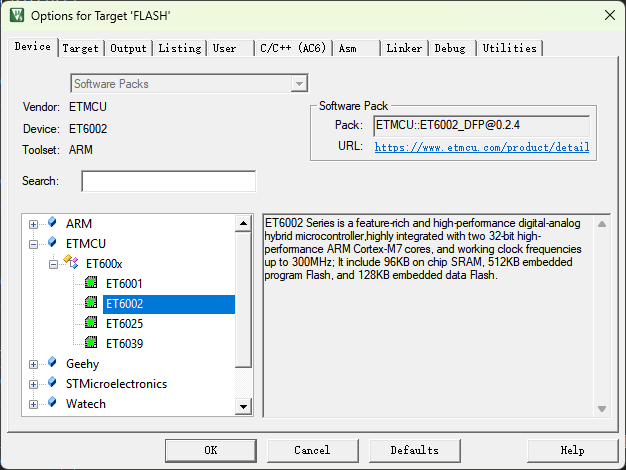Select the ETMCU vendor label in tree
This screenshot has width=626, height=470.
click(86, 244)
